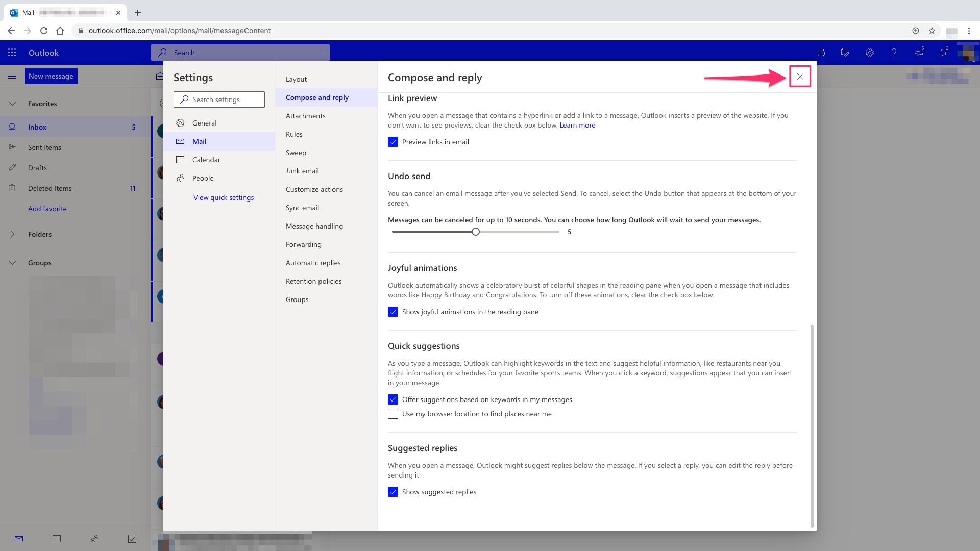Open the help question mark icon

pyautogui.click(x=894, y=53)
